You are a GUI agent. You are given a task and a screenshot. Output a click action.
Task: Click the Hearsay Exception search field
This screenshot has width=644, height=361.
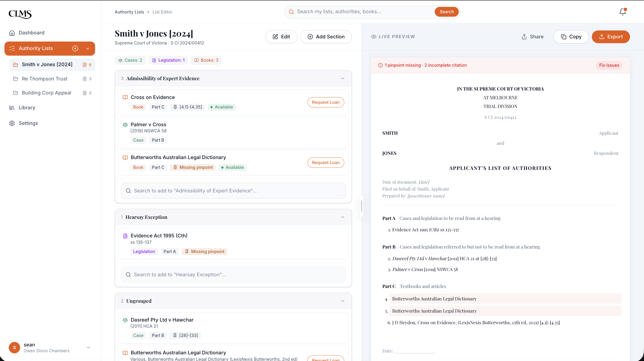[233, 275]
